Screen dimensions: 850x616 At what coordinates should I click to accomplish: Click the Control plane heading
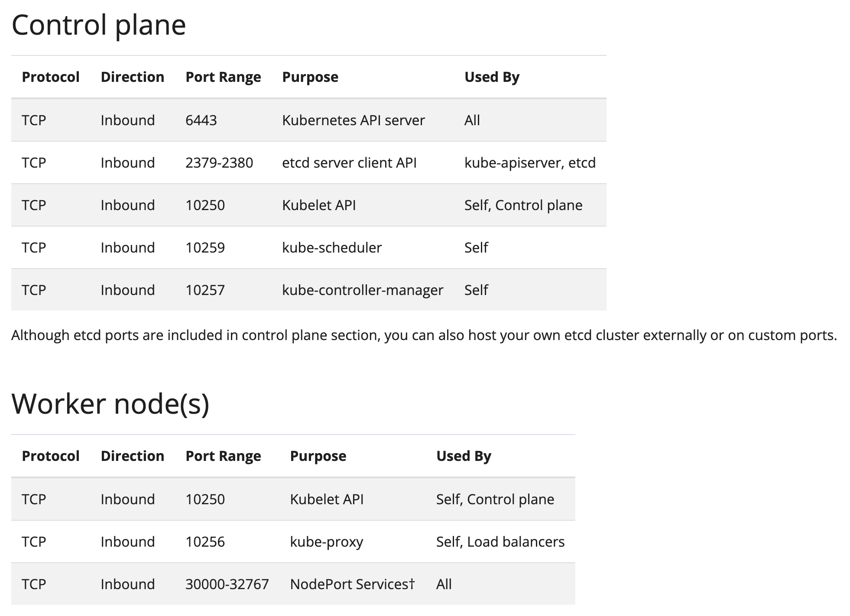99,25
